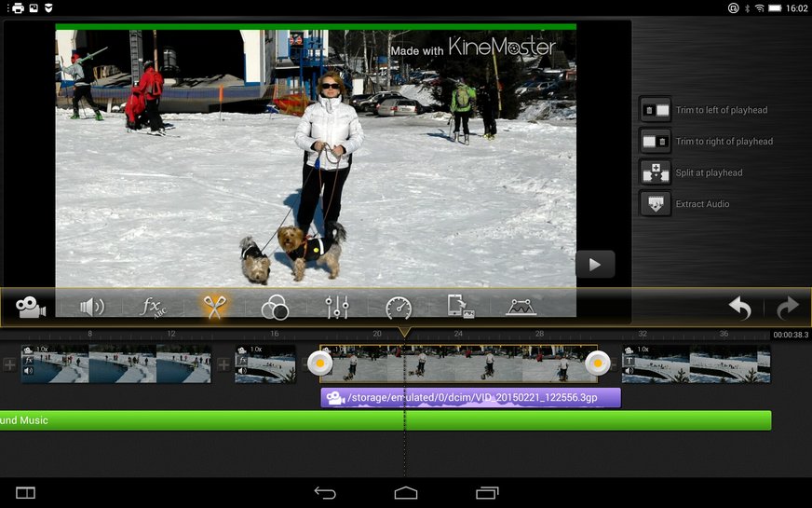
Task: Open the rotate and mirror device tool
Action: pyautogui.click(x=460, y=307)
